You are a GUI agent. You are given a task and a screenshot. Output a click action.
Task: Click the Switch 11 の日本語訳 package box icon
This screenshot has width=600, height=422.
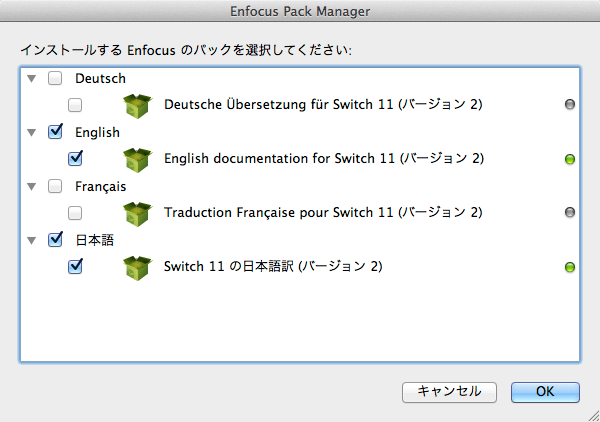pos(137,267)
